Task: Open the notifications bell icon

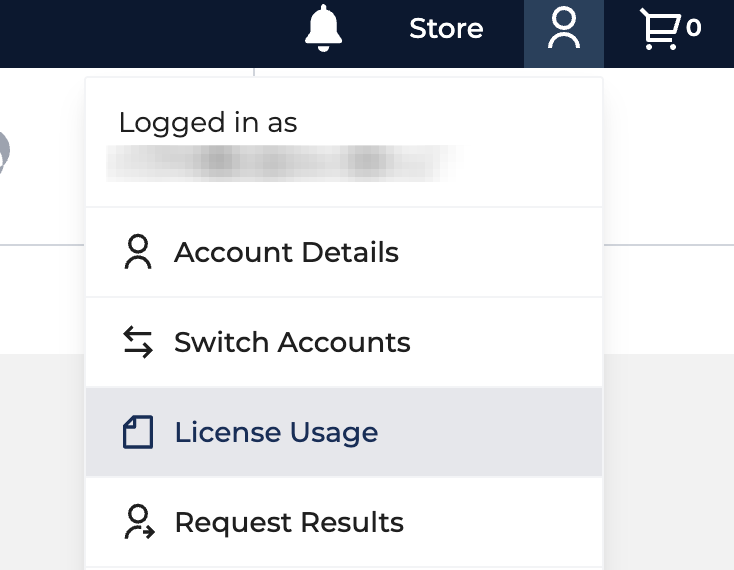Action: pyautogui.click(x=323, y=28)
